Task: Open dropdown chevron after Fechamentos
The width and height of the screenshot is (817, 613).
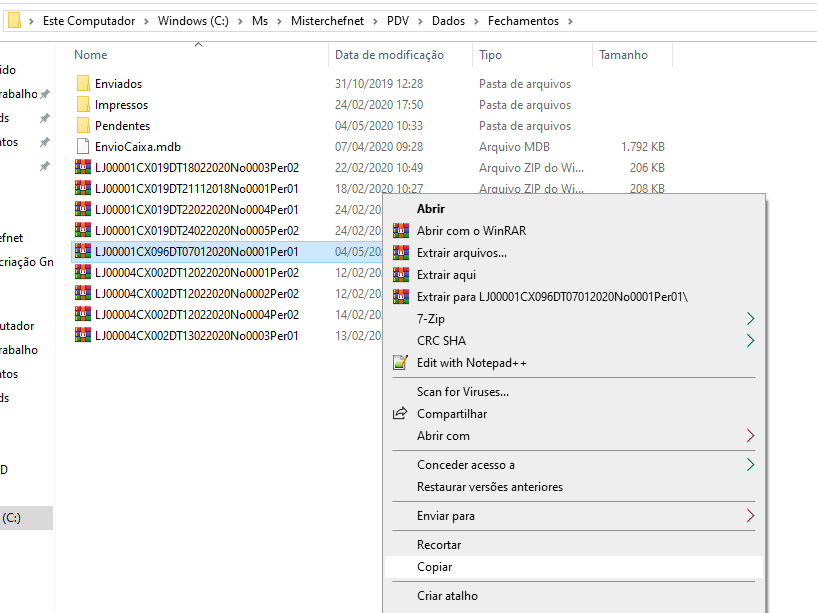Action: coord(570,21)
